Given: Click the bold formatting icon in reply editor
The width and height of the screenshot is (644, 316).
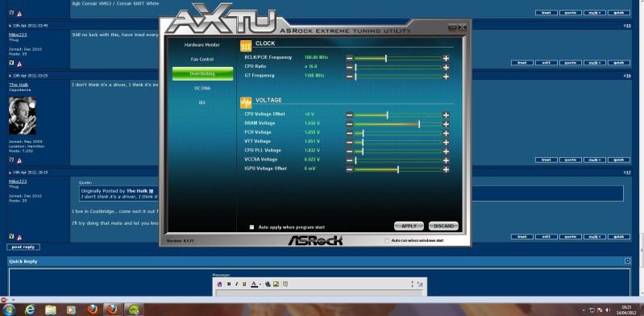Looking at the screenshot, I should pyautogui.click(x=229, y=284).
